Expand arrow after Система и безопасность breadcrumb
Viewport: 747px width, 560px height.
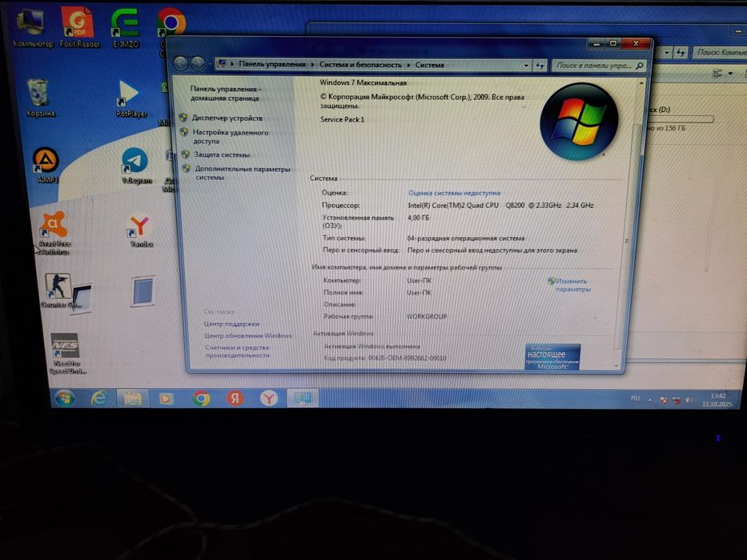point(408,65)
